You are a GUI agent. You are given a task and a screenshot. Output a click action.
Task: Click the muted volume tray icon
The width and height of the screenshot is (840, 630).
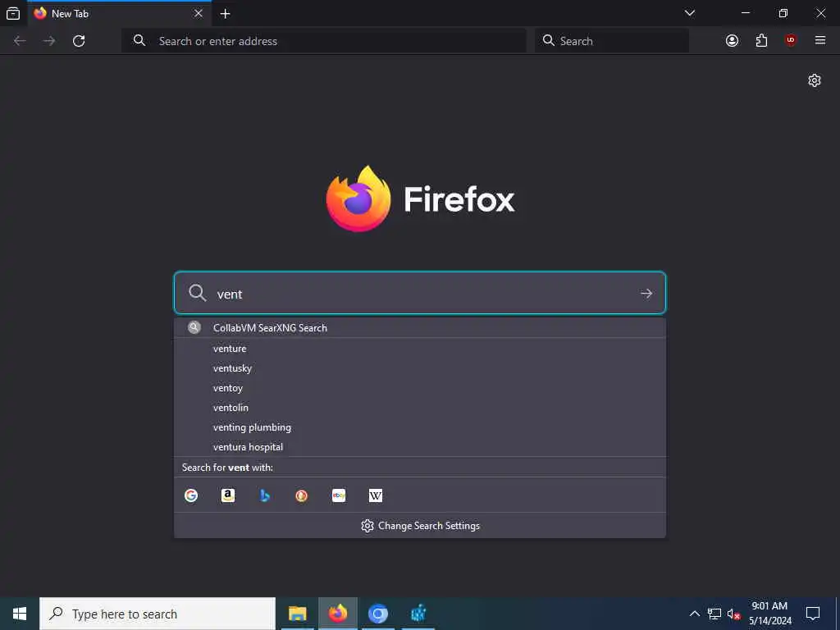[733, 614]
